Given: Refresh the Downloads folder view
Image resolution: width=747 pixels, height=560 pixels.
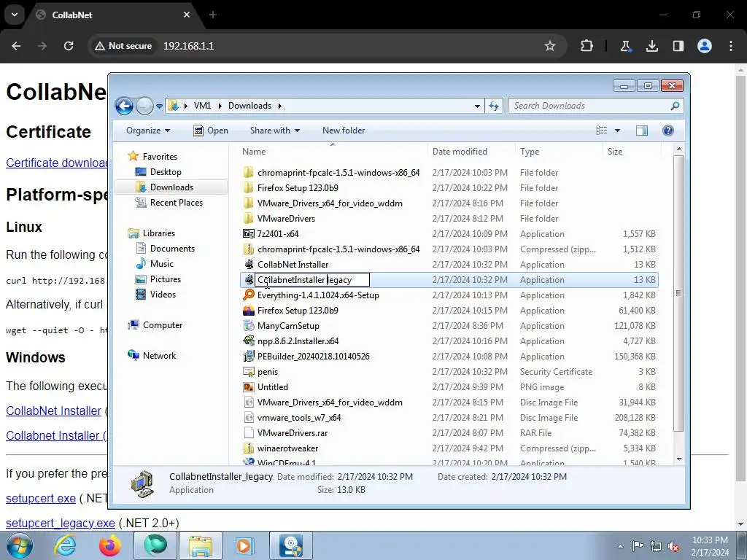Looking at the screenshot, I should [494, 106].
